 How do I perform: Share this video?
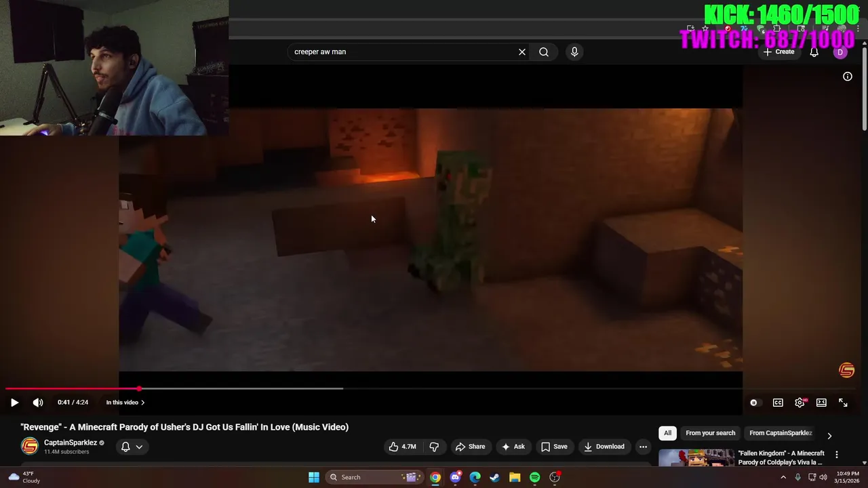click(x=470, y=447)
